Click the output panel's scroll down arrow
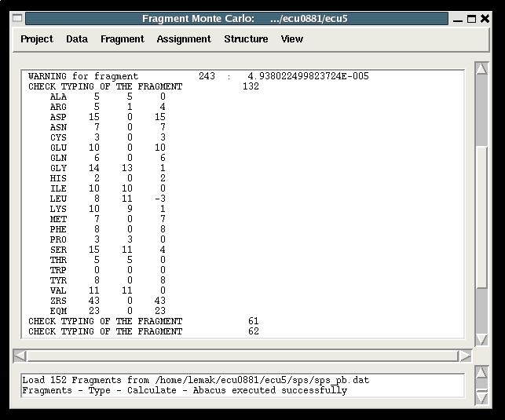Screen dimensions: 505x420 (482, 339)
